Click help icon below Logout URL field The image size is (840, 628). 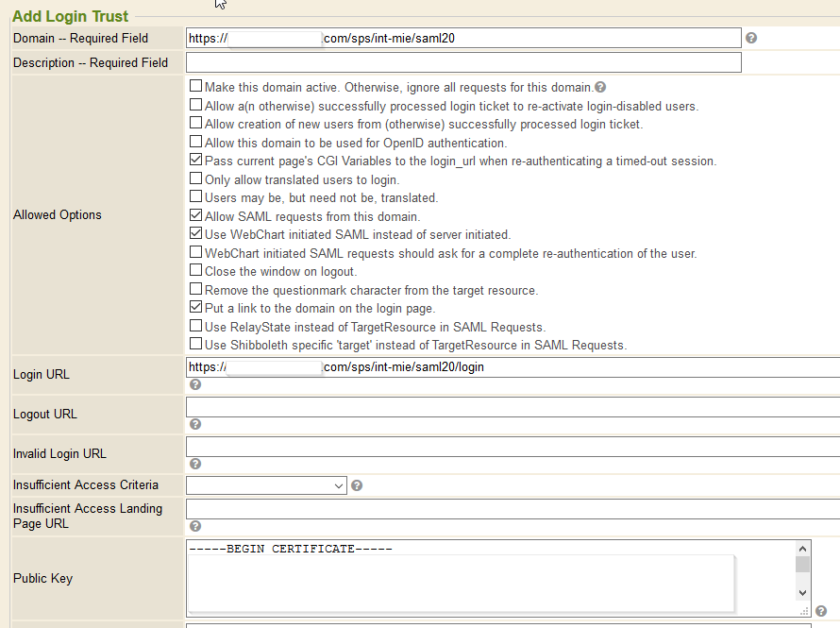[195, 424]
